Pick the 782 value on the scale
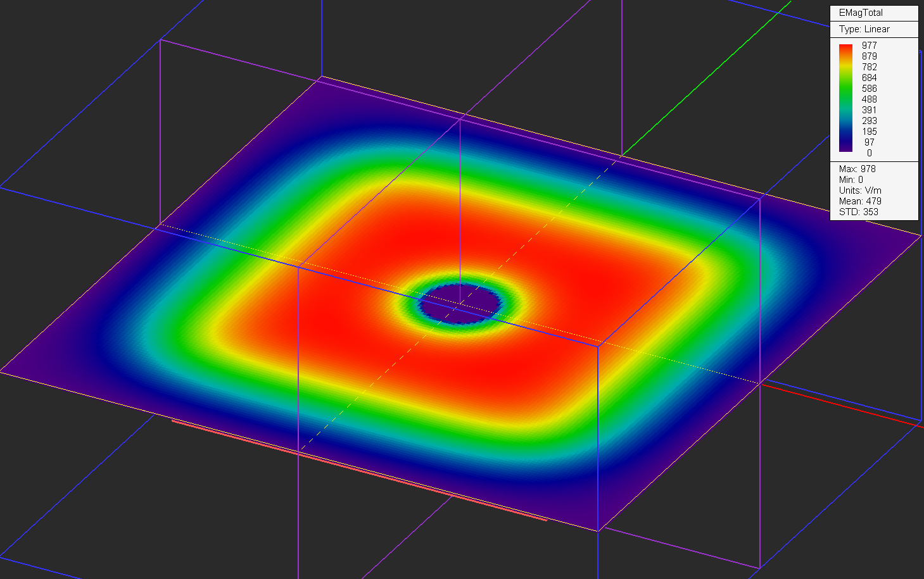924x579 pixels. click(869, 67)
